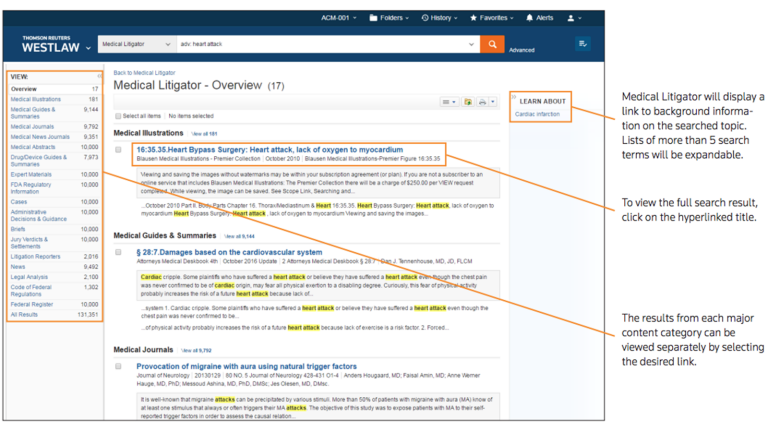Image resolution: width=768 pixels, height=432 pixels.
Task: Open Damages based on cardiovascular system result
Action: click(229, 252)
